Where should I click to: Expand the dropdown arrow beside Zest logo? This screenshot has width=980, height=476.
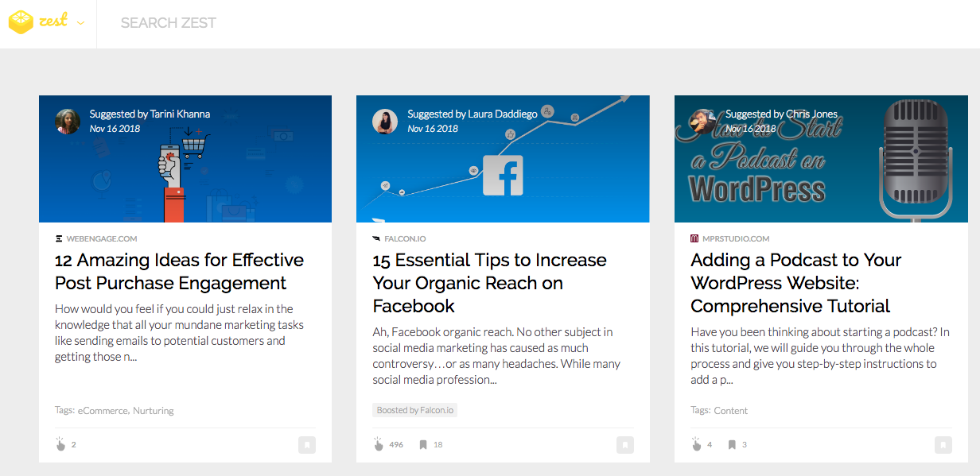(x=80, y=23)
